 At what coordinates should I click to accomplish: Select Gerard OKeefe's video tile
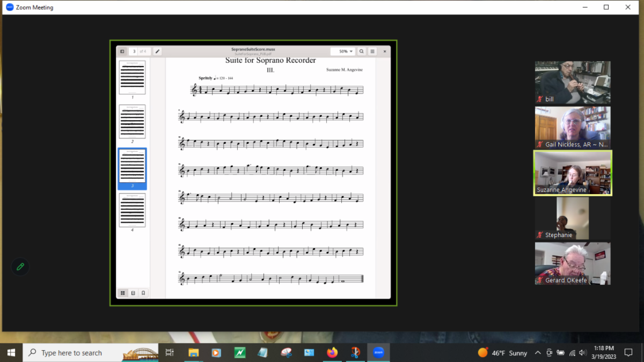[573, 263]
